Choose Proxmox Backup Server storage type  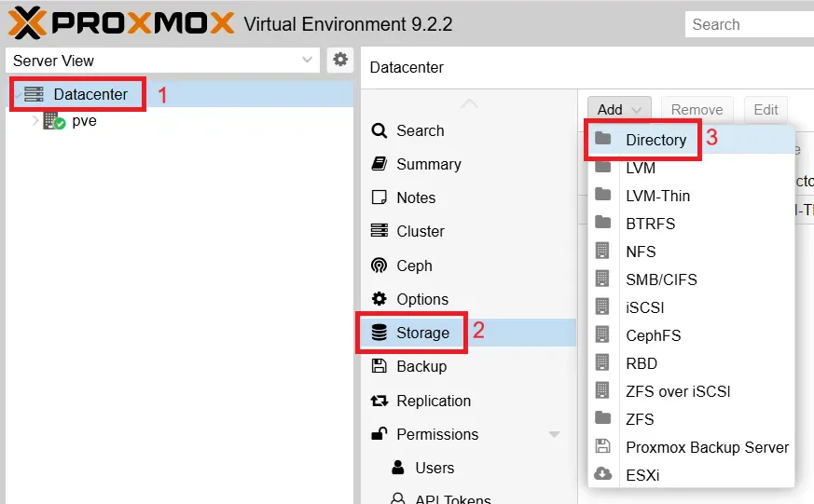[x=691, y=447]
